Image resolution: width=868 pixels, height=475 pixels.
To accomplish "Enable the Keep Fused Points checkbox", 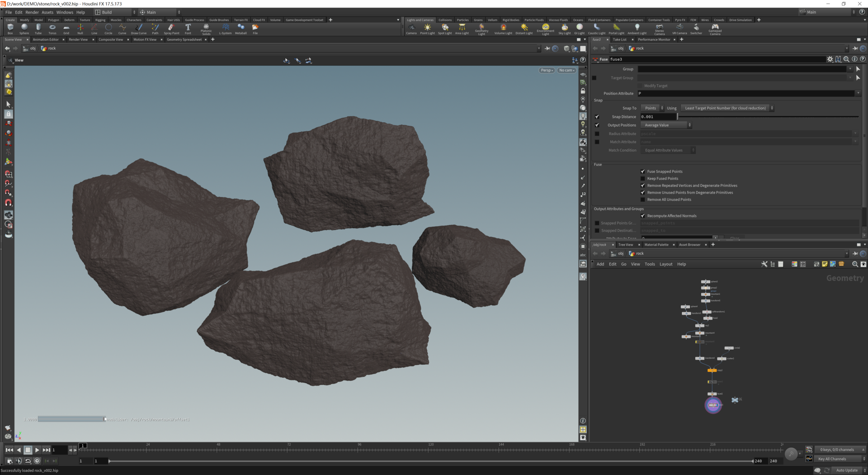I will tap(643, 179).
